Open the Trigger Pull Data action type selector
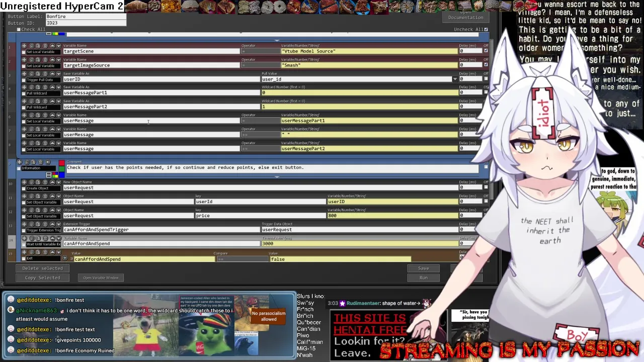Screen dimensions: 644x362 (43, 80)
